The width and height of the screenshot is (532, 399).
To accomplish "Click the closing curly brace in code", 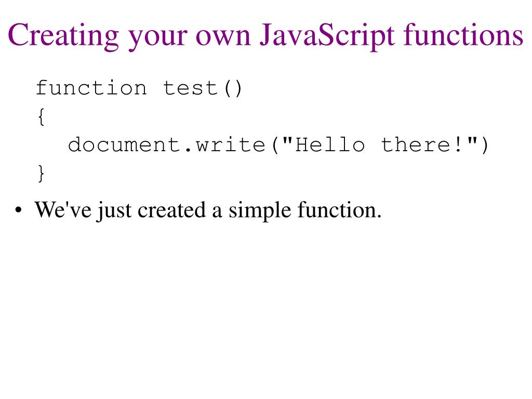I will tap(41, 174).
